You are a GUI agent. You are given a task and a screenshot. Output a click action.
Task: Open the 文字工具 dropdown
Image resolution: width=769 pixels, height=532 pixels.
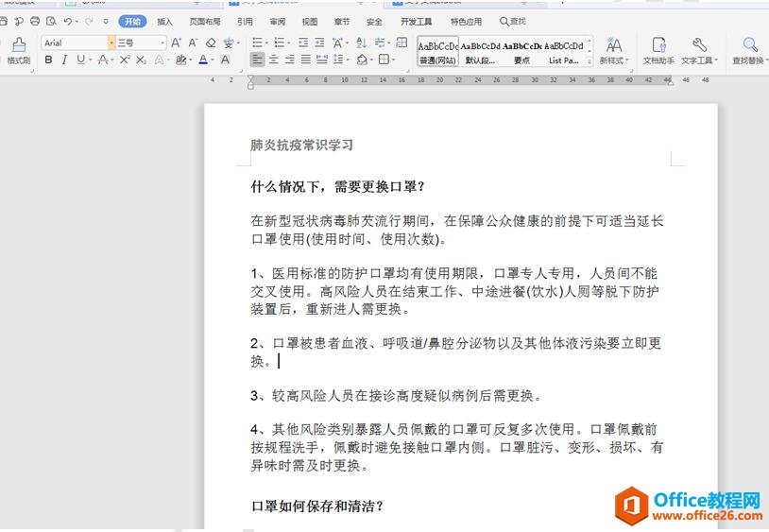(x=699, y=50)
